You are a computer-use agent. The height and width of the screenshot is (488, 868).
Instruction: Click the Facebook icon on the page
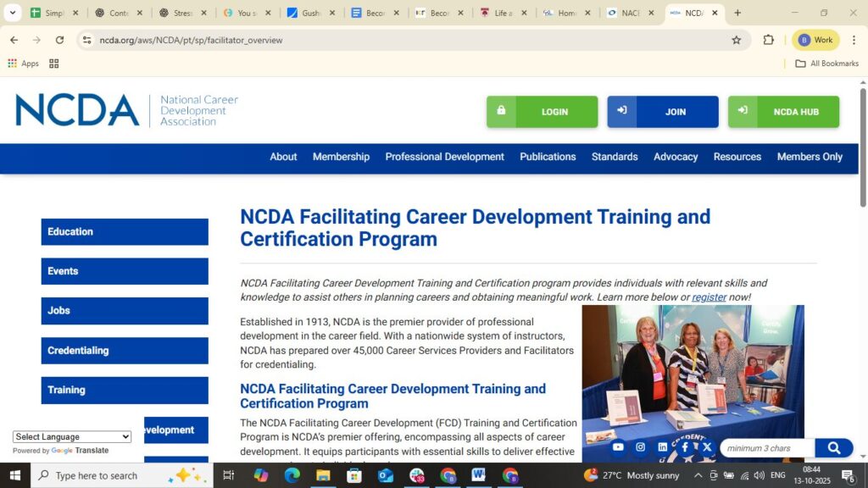coord(685,447)
